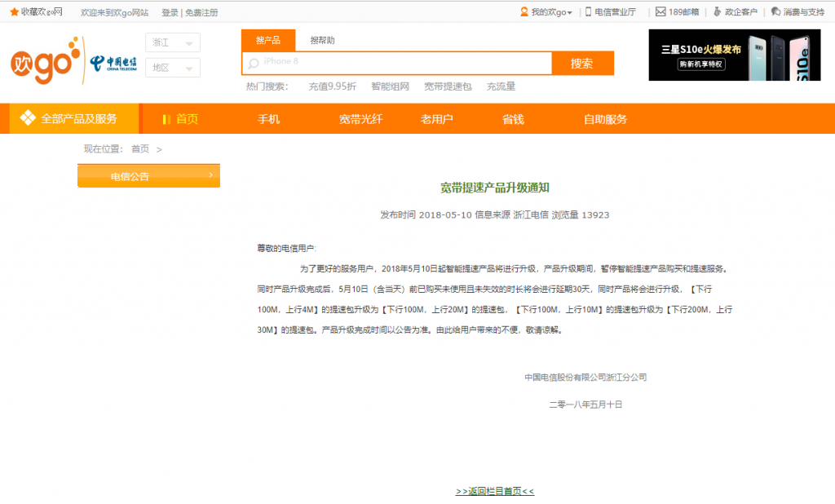Image resolution: width=835 pixels, height=504 pixels.
Task: Click breadcrumb 首页 link
Action: 140,148
